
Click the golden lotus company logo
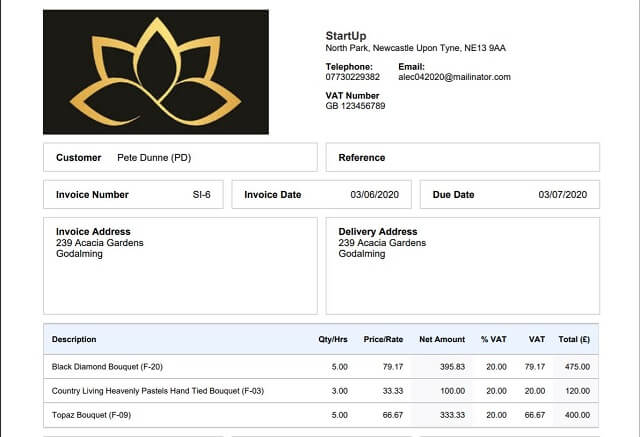coord(156,72)
